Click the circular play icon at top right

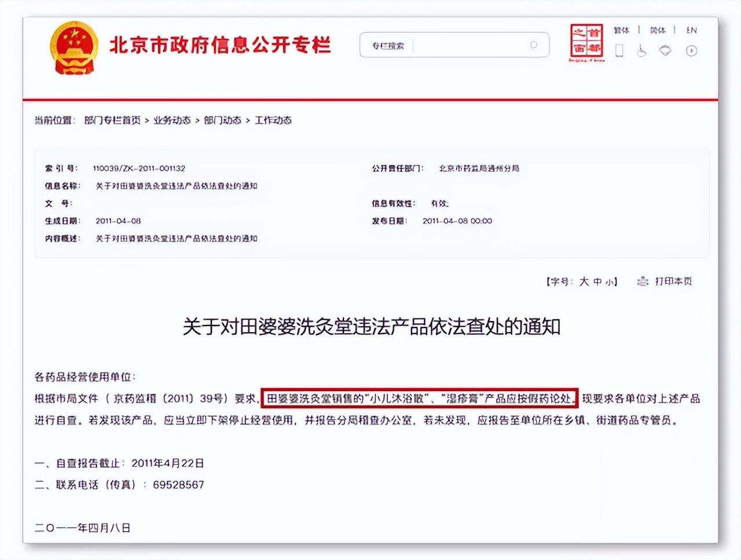(691, 51)
